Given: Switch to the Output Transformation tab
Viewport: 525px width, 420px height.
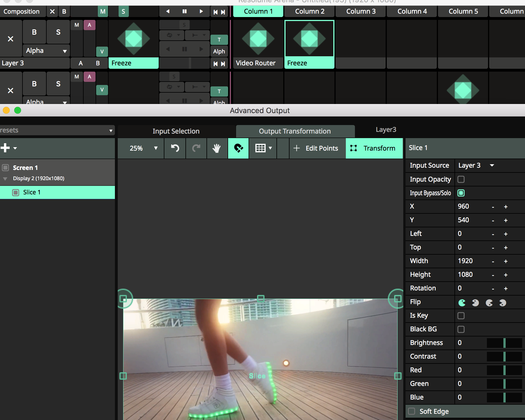Looking at the screenshot, I should (x=295, y=131).
